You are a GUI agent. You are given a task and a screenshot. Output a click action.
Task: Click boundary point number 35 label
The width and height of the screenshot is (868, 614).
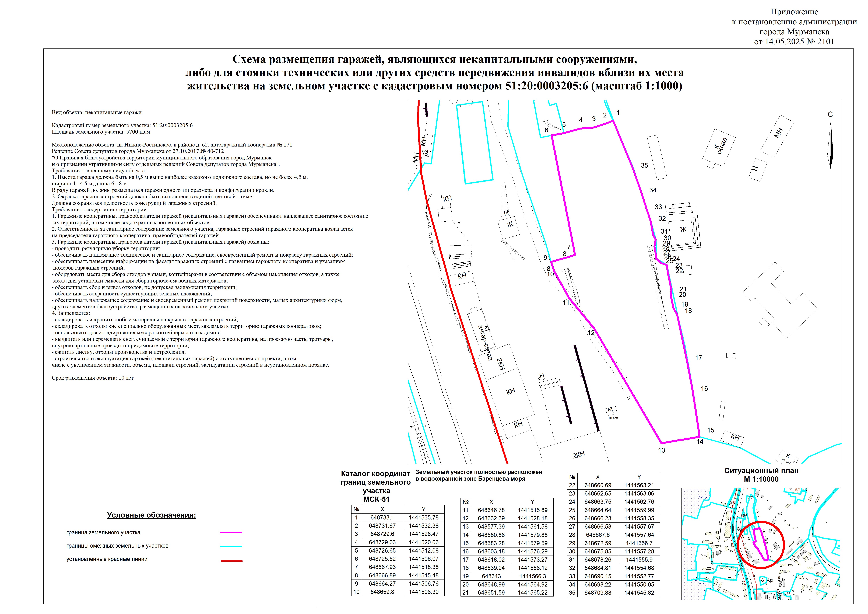[x=644, y=165]
